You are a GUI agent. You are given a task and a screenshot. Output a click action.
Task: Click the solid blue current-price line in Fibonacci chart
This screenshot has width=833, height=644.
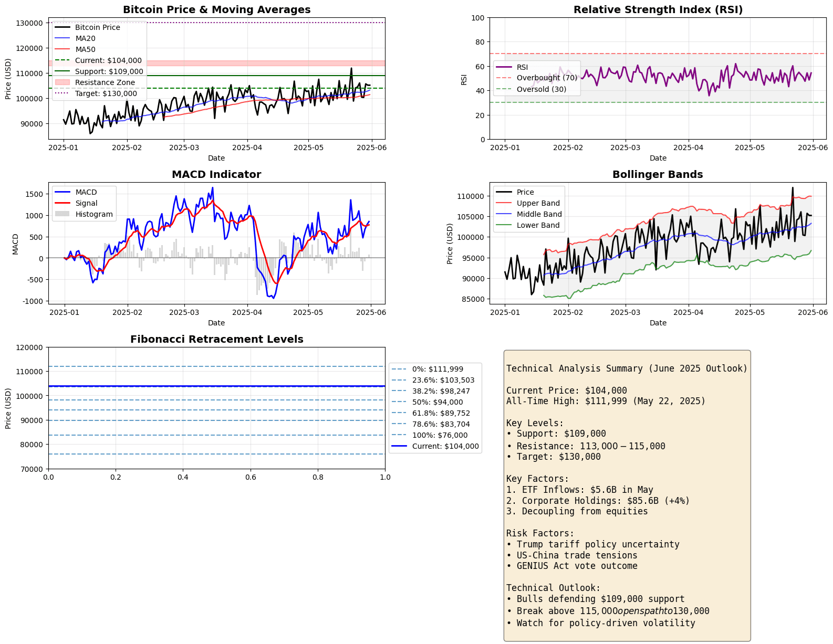216,386
